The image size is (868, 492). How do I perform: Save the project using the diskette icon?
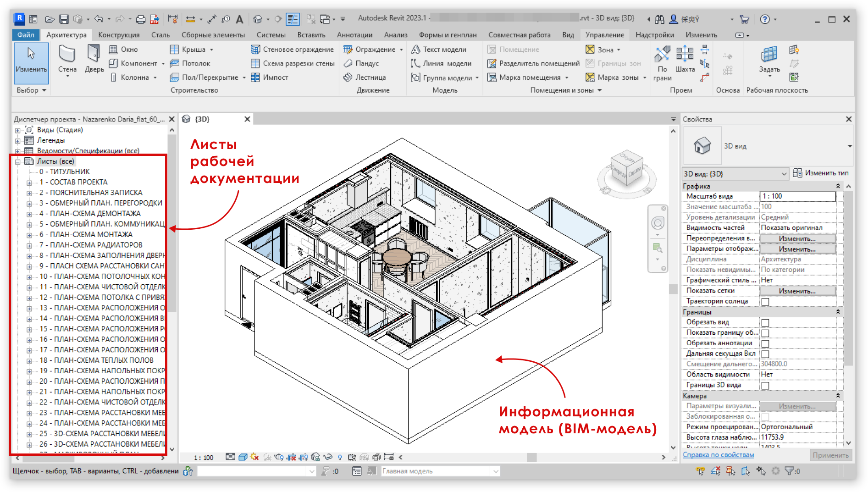pos(64,19)
